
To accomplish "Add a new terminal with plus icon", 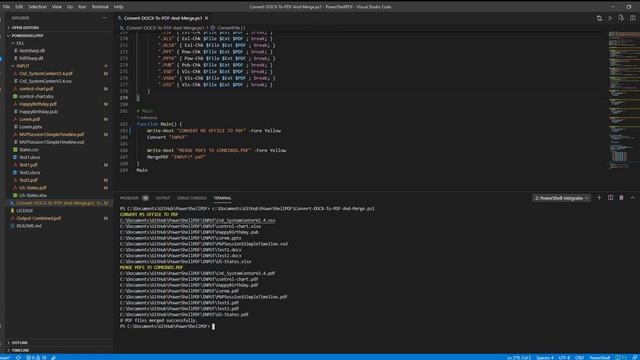I will point(599,198).
